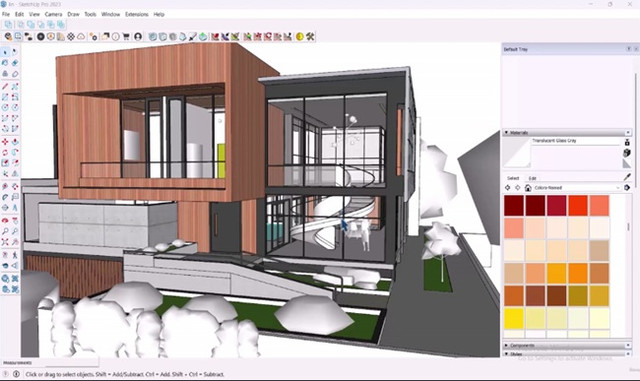Click the Measurements input box
The image size is (640, 381).
click(x=72, y=363)
